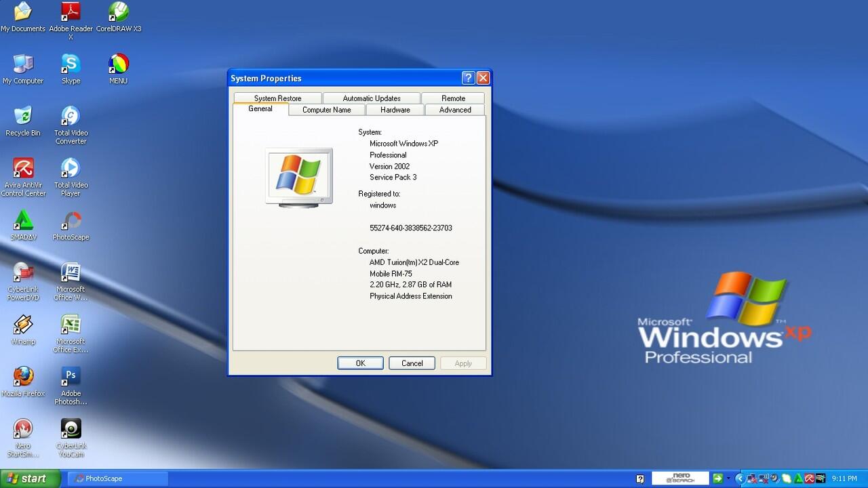Viewport: 868px width, 488px height.
Task: Select the Mozilla Firefox desktop icon
Action: (x=23, y=383)
